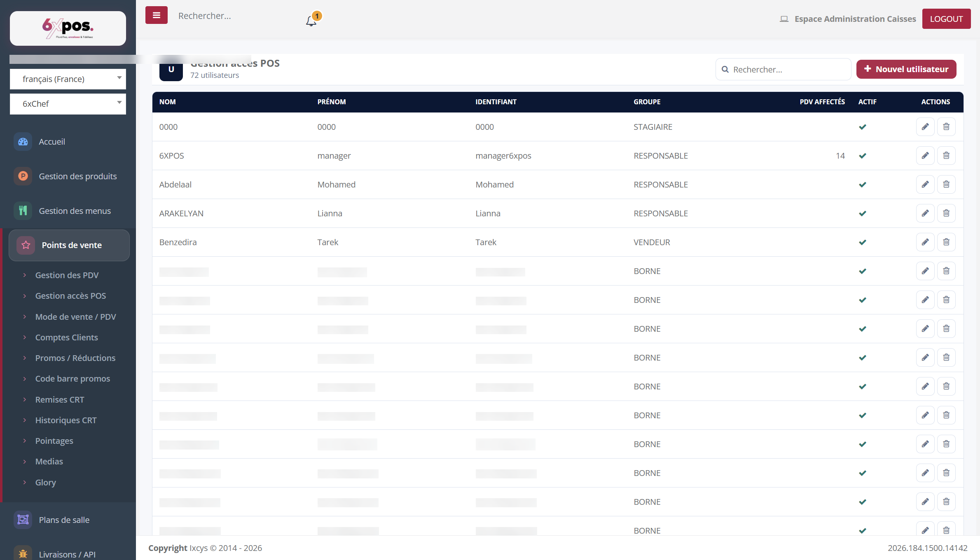Sort by IDENTIFIANT column header
Screen dimensions: 980x560
pyautogui.click(x=496, y=102)
